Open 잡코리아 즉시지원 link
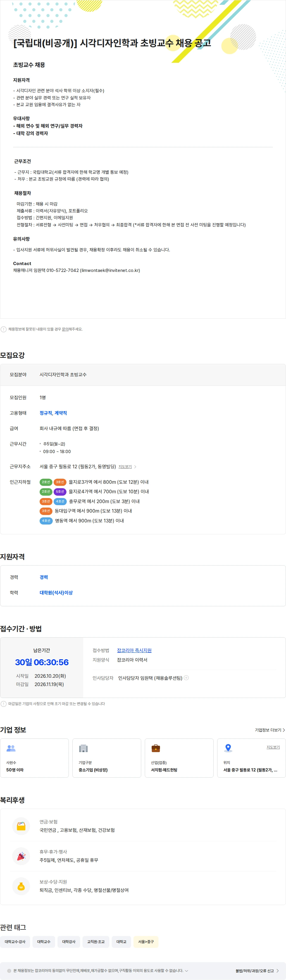286x980 pixels. 134,650
